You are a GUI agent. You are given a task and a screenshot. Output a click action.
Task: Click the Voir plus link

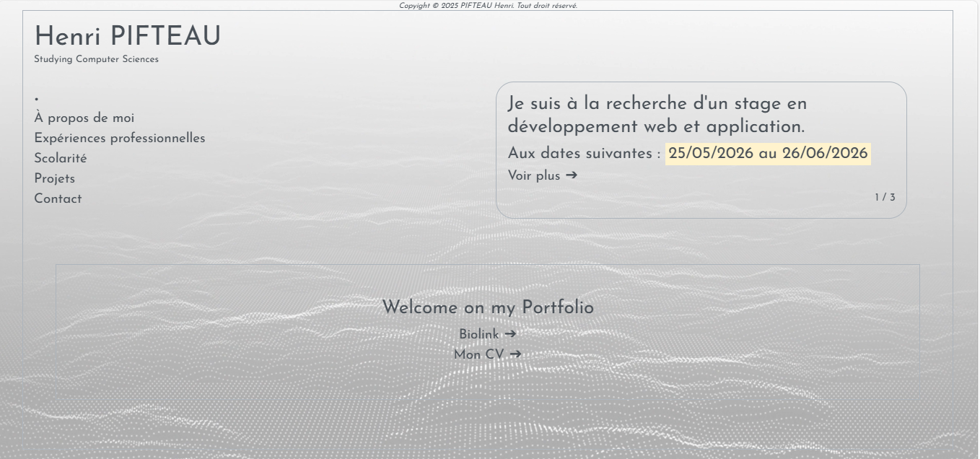point(534,175)
